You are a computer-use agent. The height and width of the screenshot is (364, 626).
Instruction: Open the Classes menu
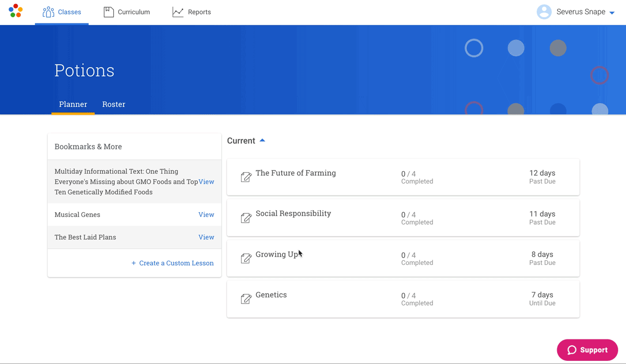pyautogui.click(x=62, y=12)
